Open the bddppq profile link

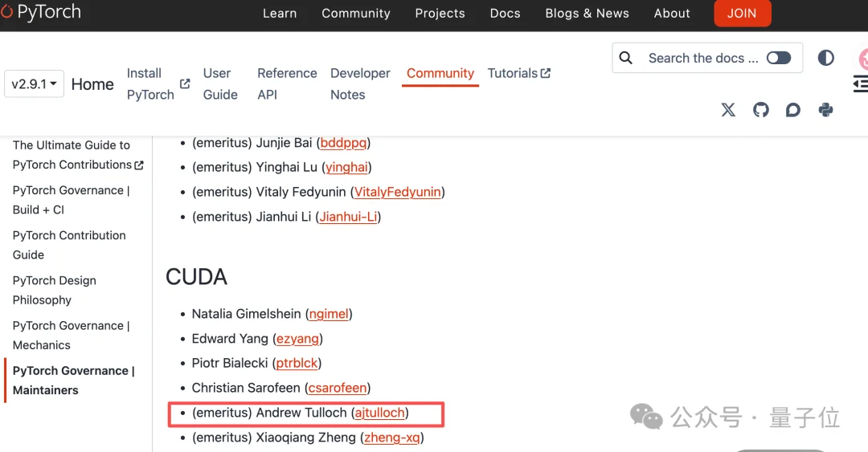pyautogui.click(x=343, y=143)
